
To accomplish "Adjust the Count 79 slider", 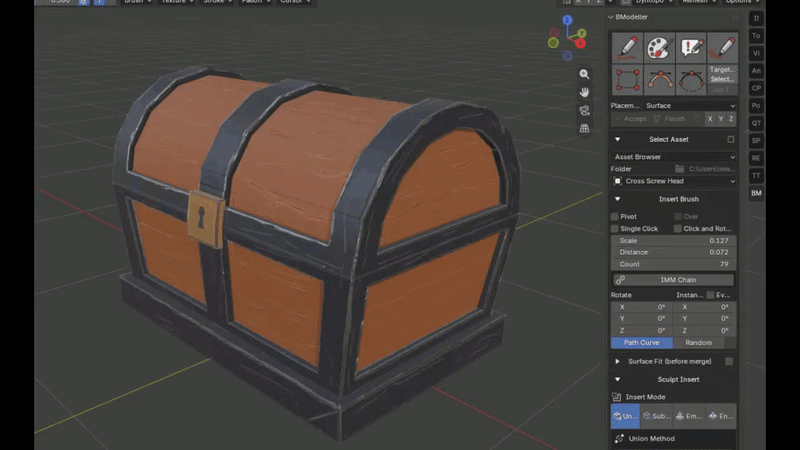I will click(x=673, y=264).
